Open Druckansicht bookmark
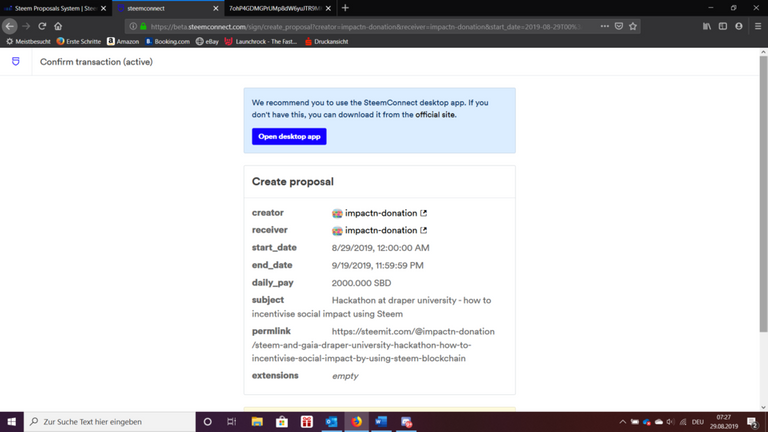Image resolution: width=768 pixels, height=432 pixels. [326, 42]
